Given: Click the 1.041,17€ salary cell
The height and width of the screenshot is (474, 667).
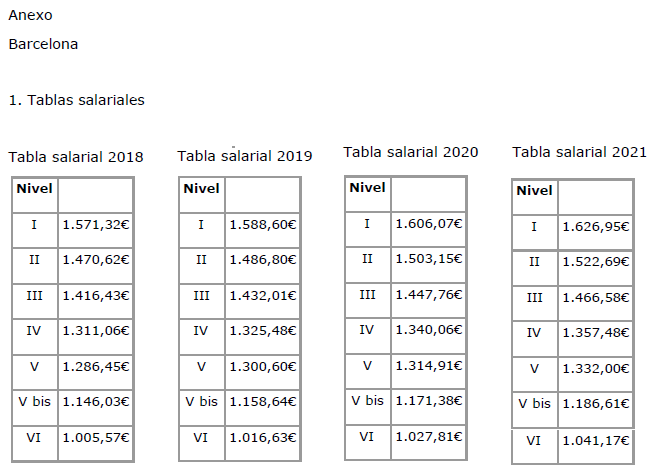Looking at the screenshot, I should 596,440.
